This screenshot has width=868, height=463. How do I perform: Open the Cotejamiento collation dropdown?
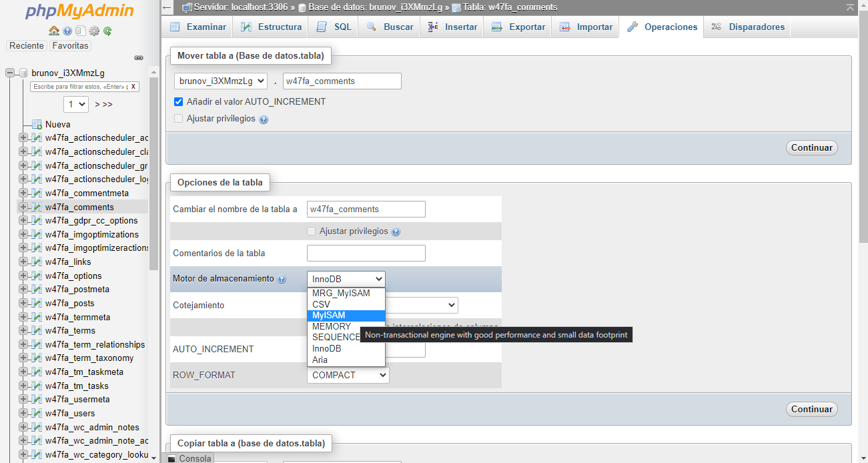pyautogui.click(x=422, y=305)
